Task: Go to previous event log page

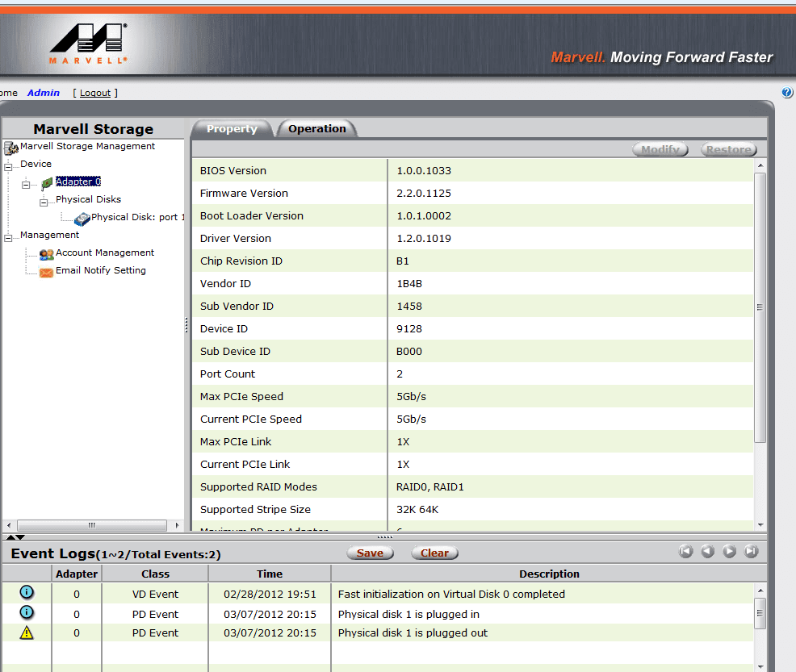Action: pyautogui.click(x=708, y=551)
